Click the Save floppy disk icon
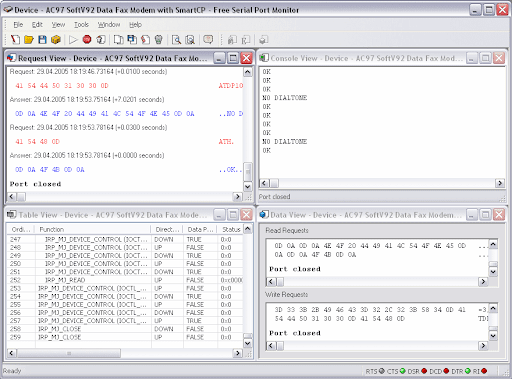Viewport: 512px width, 379px height. tap(42, 40)
